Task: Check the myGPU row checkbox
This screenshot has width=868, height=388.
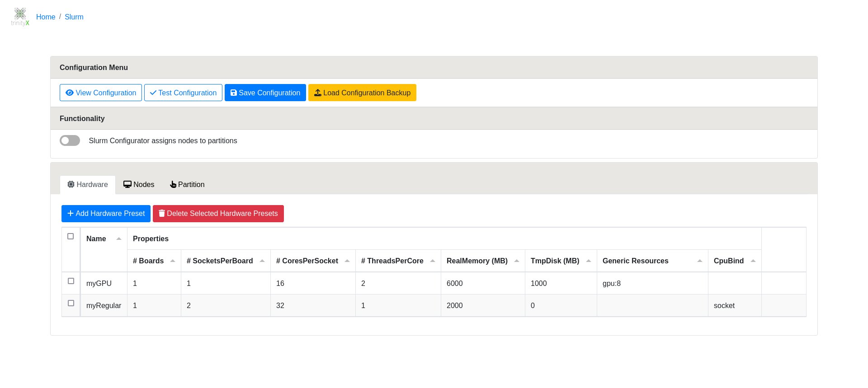Action: (x=71, y=281)
